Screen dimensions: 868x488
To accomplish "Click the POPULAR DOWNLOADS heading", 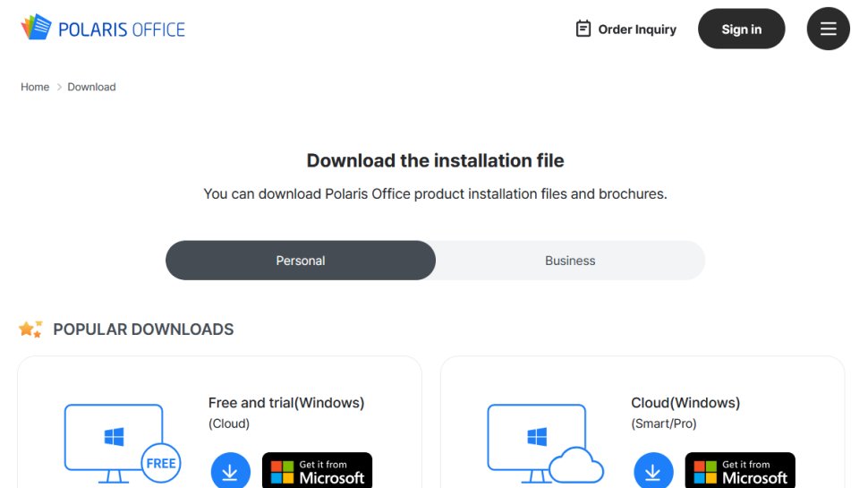I will click(143, 329).
